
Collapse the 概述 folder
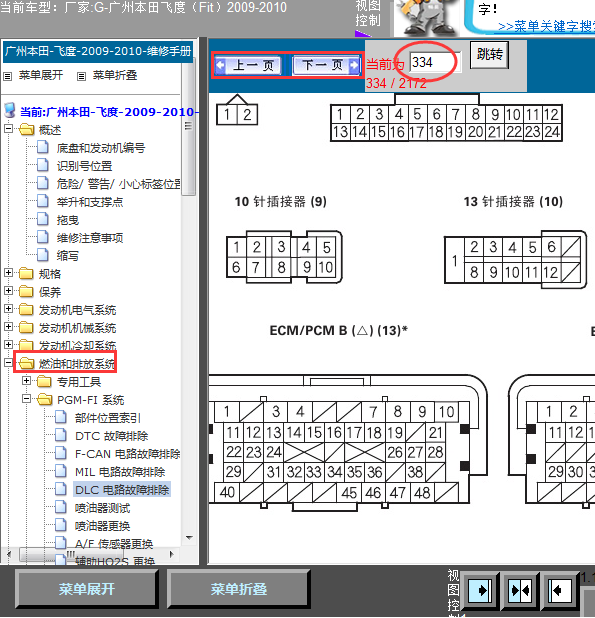8,129
